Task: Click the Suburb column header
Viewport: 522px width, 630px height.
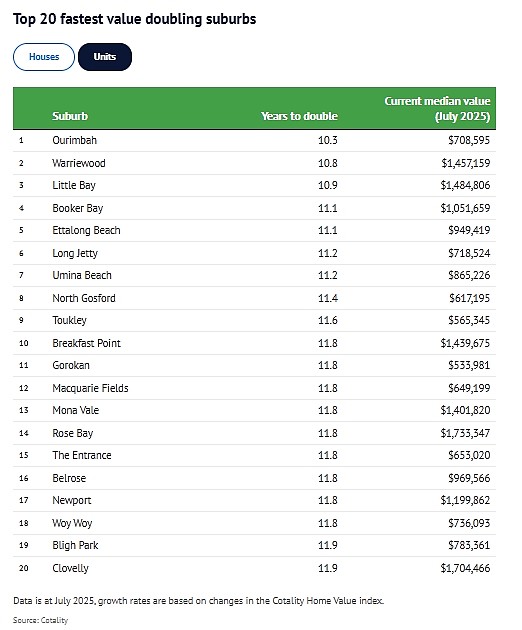Action: (70, 116)
